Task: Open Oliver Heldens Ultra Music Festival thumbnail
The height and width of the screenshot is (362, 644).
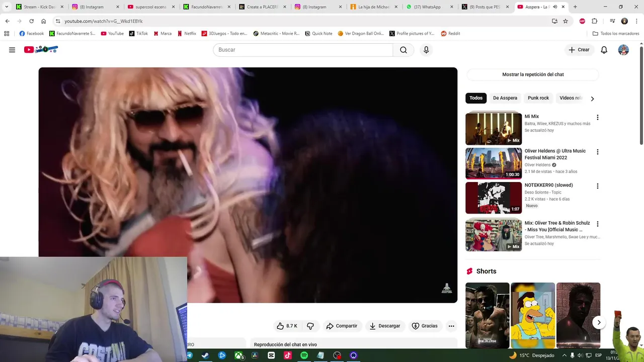Action: tap(494, 163)
